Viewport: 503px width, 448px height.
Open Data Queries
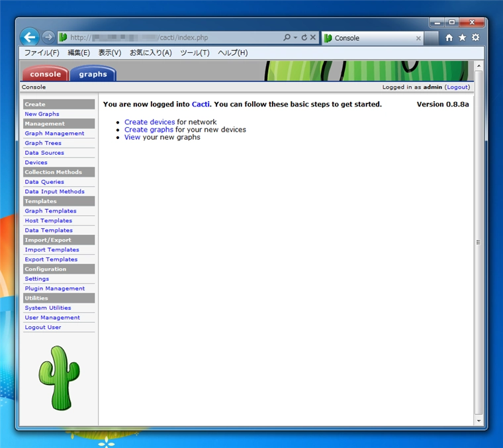point(44,181)
